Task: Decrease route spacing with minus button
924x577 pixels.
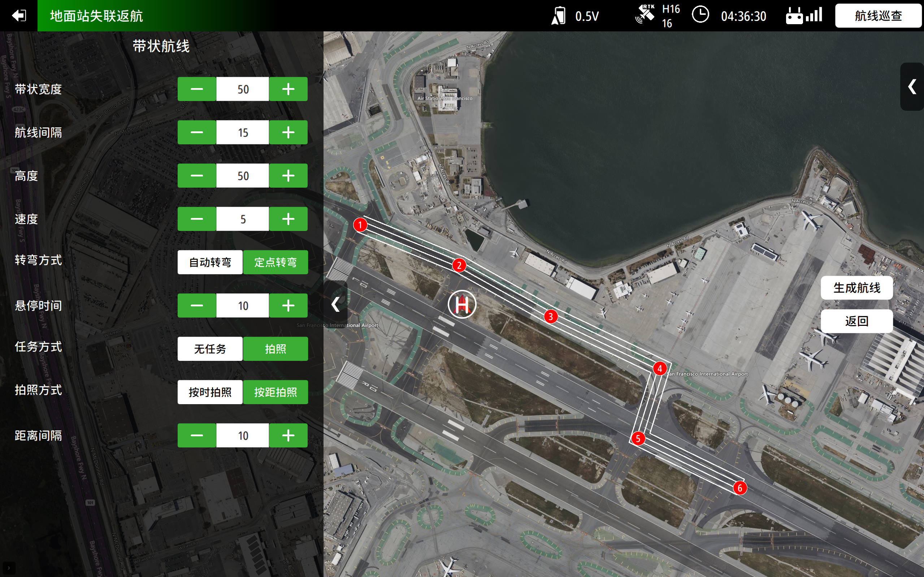Action: 197,132
